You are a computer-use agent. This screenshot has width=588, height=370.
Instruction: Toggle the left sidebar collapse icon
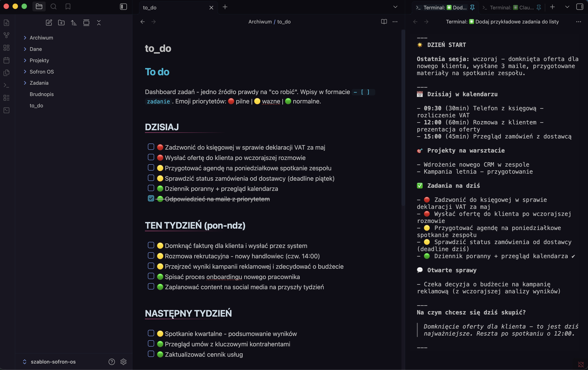(x=123, y=7)
